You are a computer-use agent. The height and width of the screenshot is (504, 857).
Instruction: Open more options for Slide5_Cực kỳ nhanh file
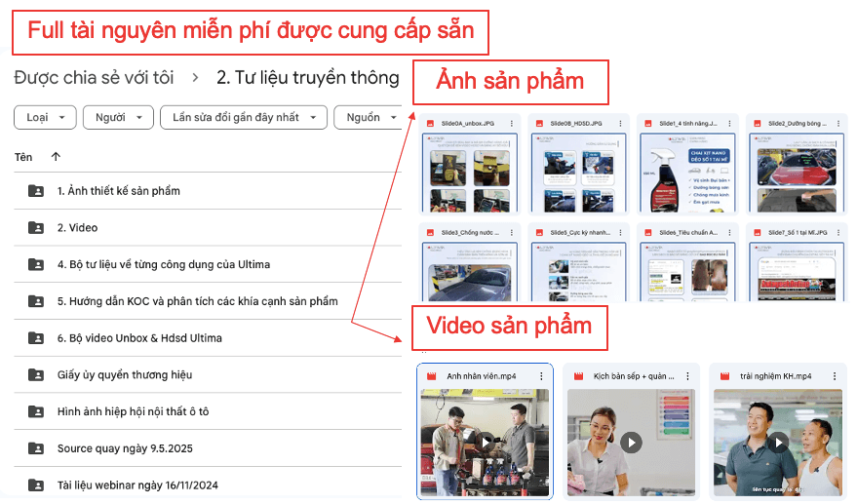pyautogui.click(x=620, y=232)
